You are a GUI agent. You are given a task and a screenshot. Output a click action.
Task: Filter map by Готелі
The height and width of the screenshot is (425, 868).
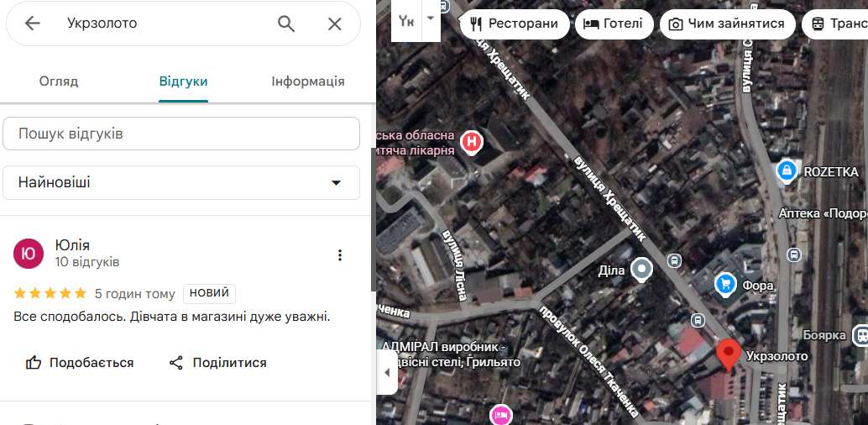point(614,24)
